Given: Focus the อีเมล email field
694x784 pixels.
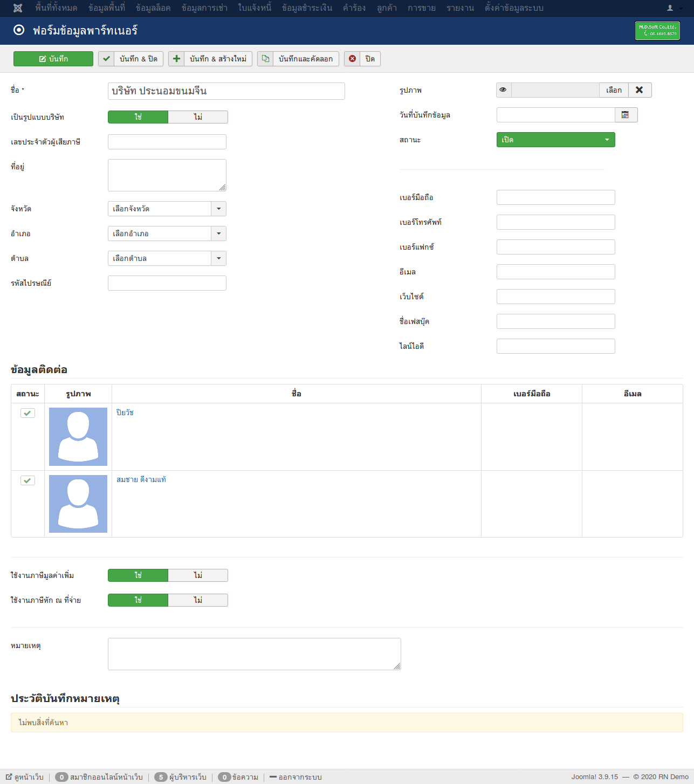Looking at the screenshot, I should click(556, 272).
